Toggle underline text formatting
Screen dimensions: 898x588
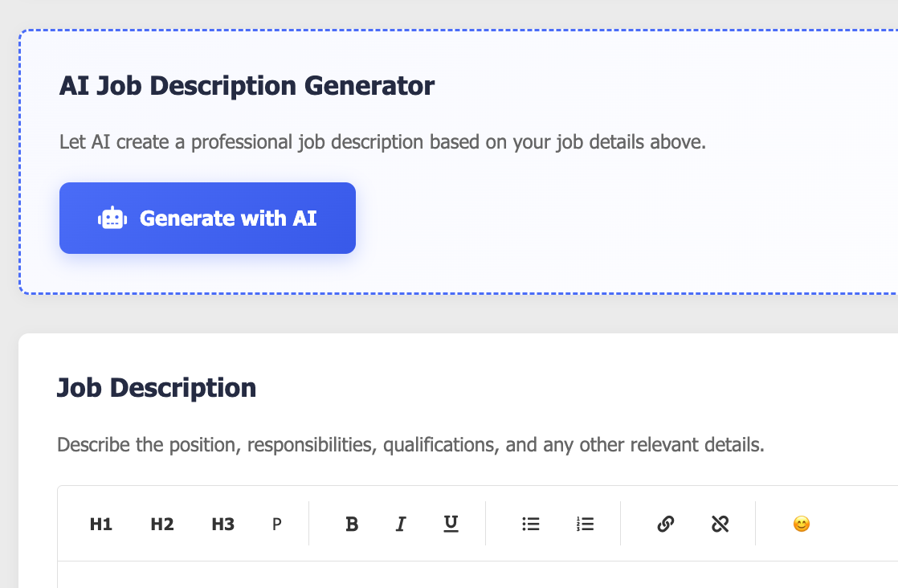click(451, 524)
